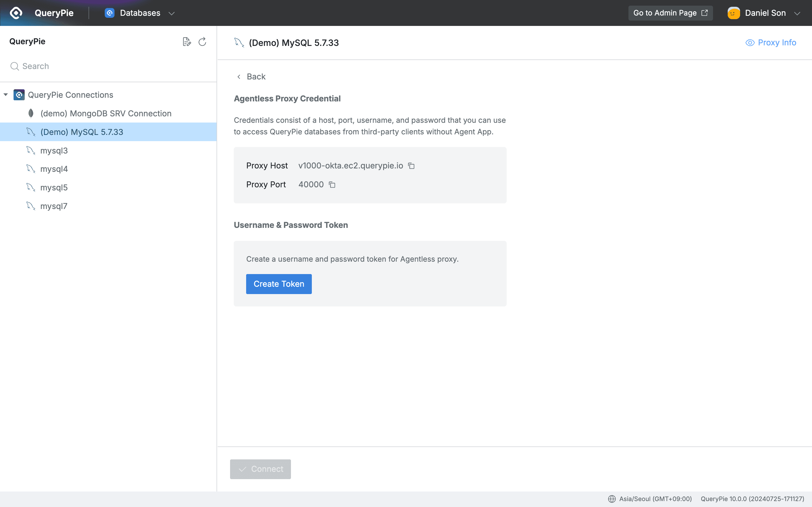Viewport: 812px width, 507px height.
Task: Open a new query document icon
Action: tap(187, 41)
